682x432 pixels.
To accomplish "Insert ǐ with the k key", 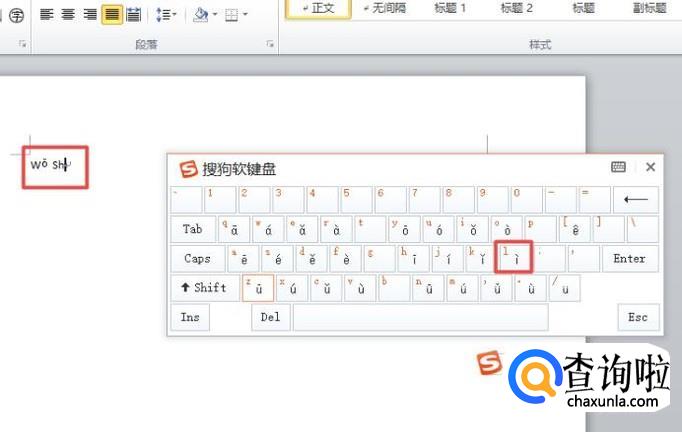I will point(481,259).
